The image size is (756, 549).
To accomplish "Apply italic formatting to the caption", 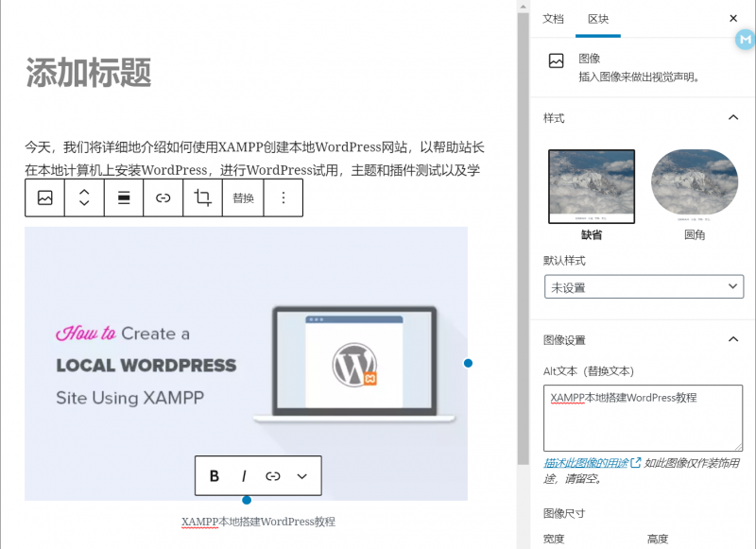I will pyautogui.click(x=244, y=476).
